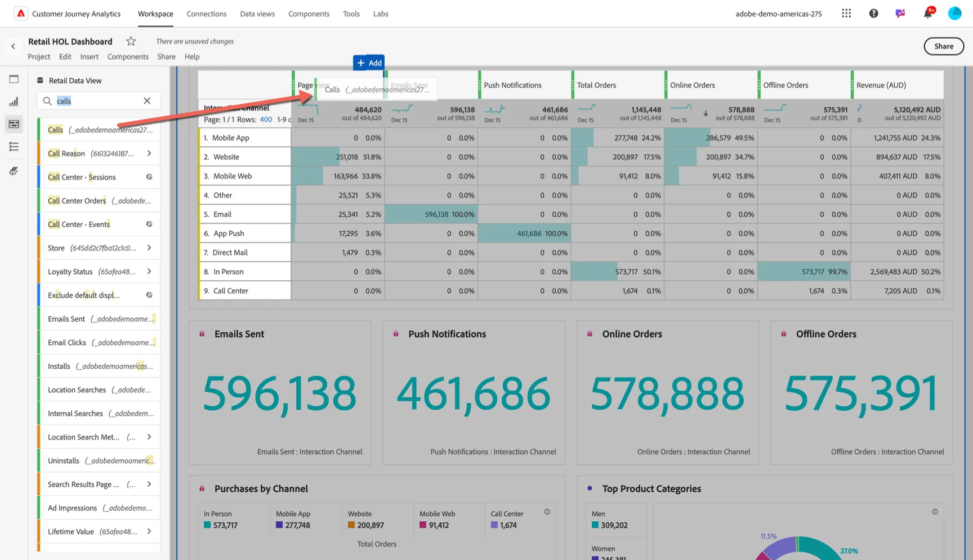Screen dimensions: 973x560
Task: Select the Components rail icon
Action: (14, 124)
